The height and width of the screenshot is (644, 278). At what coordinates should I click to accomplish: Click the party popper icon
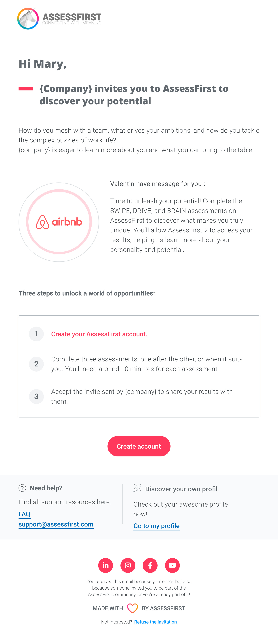(137, 488)
